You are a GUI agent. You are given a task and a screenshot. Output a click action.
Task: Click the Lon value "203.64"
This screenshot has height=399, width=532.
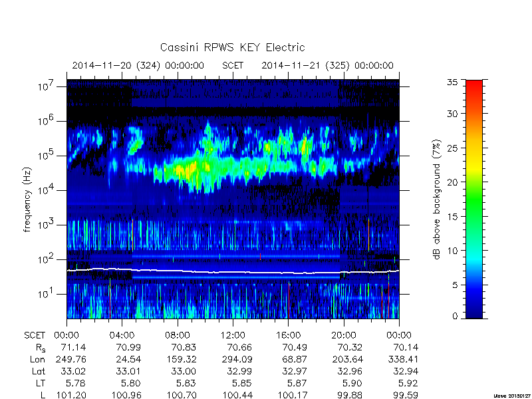click(x=347, y=359)
